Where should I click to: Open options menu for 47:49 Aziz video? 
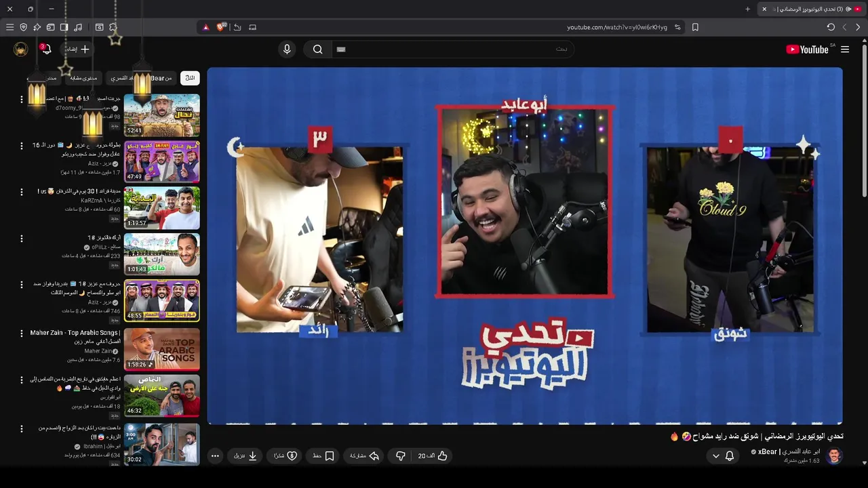pos(22,146)
